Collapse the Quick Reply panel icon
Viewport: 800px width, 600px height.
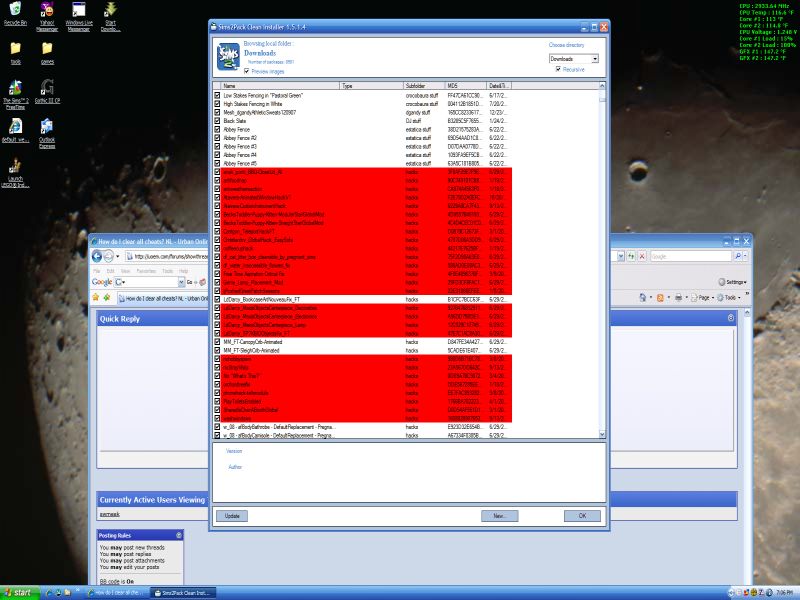[x=731, y=318]
